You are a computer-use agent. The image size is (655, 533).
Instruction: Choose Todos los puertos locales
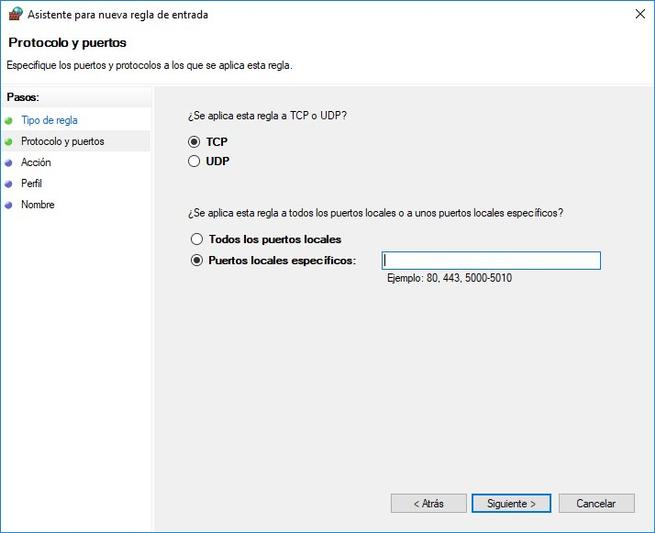click(x=196, y=240)
